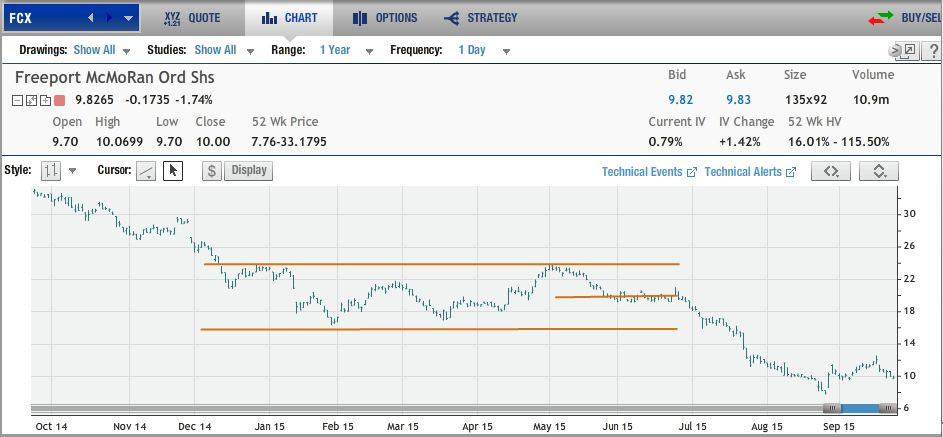
Task: Click the blue chart range scrollbar thumb
Action: [x=859, y=408]
